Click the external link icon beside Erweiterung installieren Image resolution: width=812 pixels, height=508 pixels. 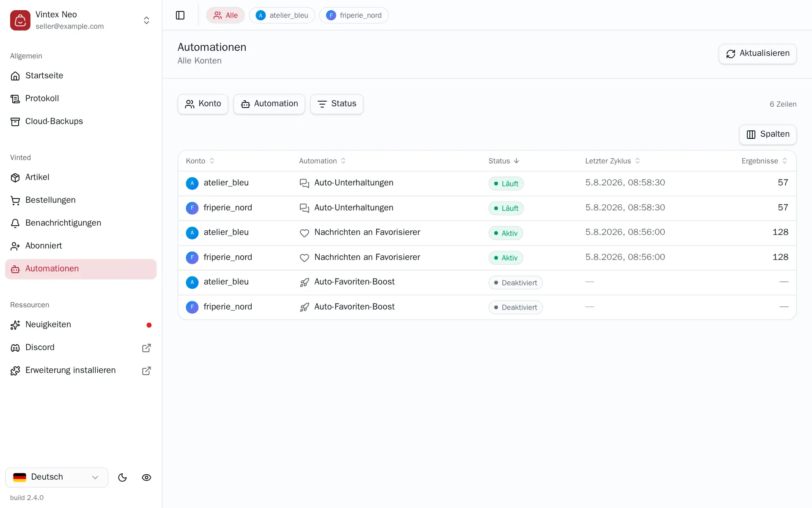point(146,371)
